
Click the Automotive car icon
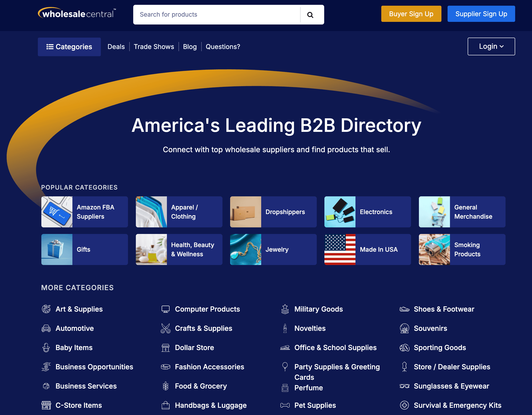[46, 328]
